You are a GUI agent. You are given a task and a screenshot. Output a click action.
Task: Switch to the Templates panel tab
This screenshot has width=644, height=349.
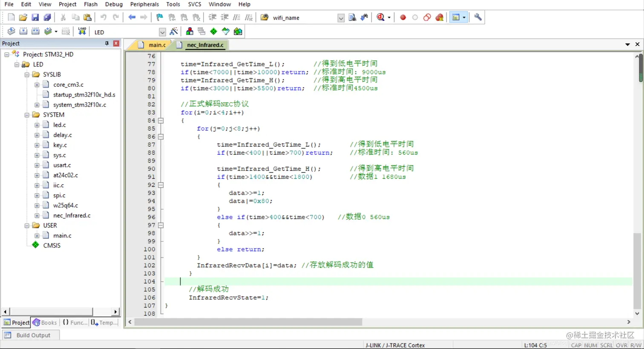(x=105, y=323)
